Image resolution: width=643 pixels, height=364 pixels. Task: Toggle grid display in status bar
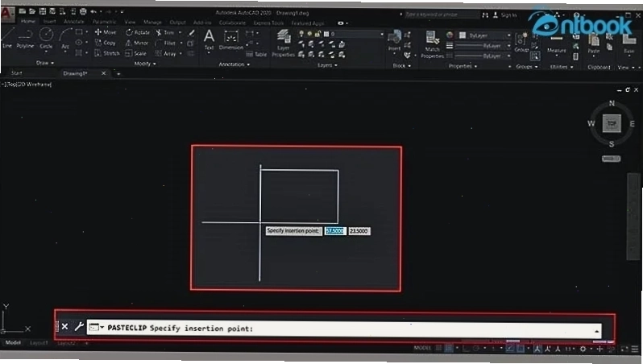(x=439, y=349)
